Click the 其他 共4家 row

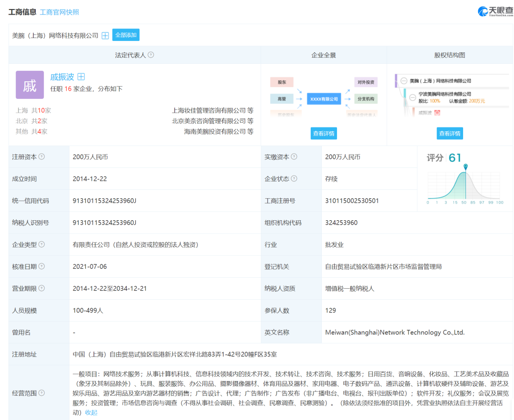pos(31,131)
